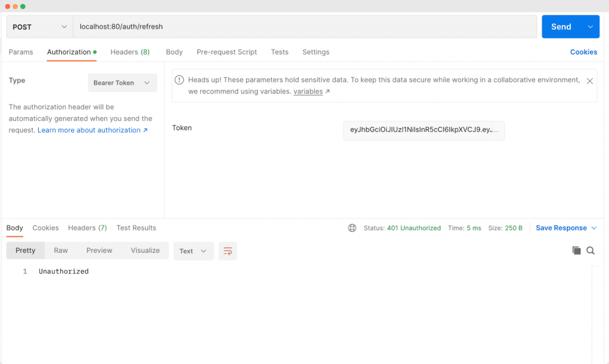Open the variables documentation link
The height and width of the screenshot is (364, 609).
coord(307,91)
